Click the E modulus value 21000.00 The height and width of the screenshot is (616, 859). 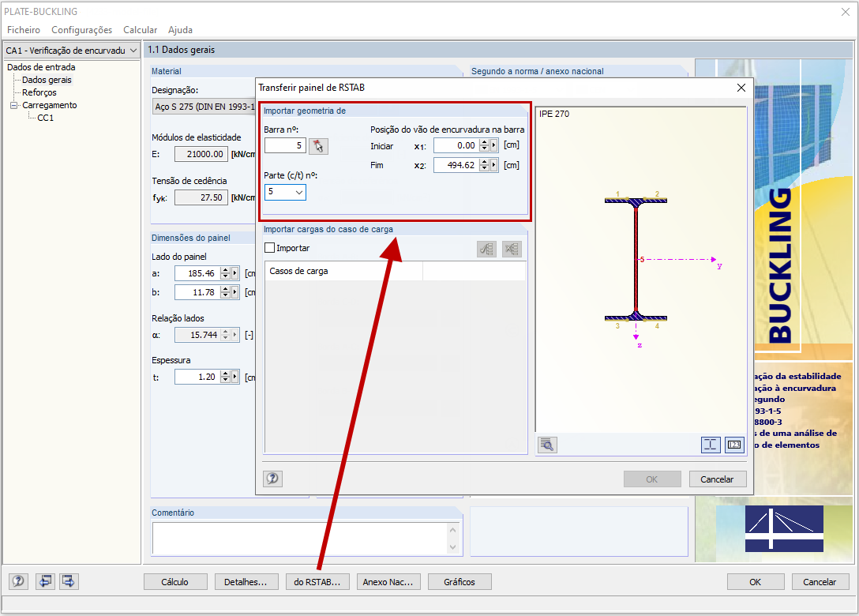click(201, 154)
